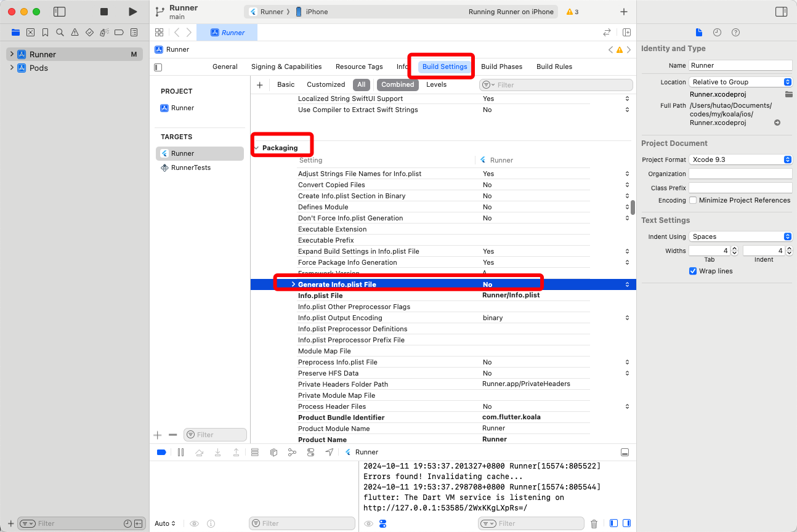This screenshot has width=797, height=532.
Task: Toggle the navigator sidebar icon
Action: point(60,12)
